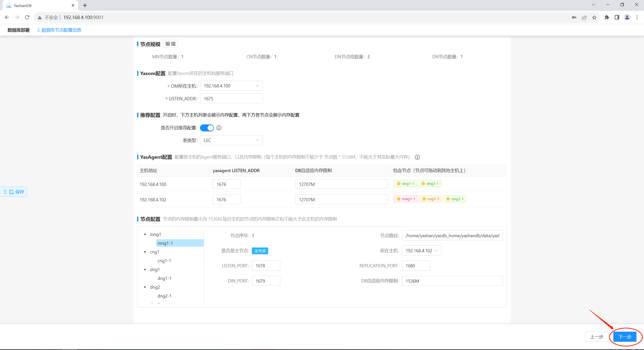The width and height of the screenshot is (644, 350).
Task: Close the YashanDB browser tab
Action: [73, 5]
